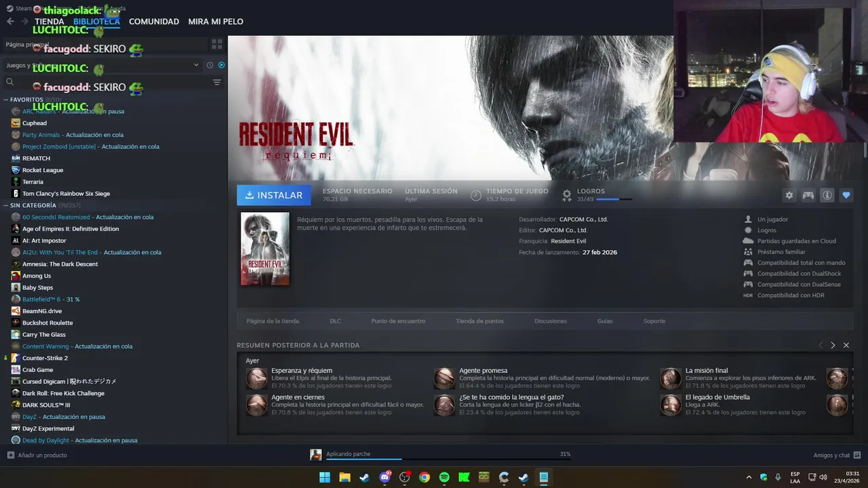This screenshot has width=868, height=488.
Task: Select Buckshot Roulette in library
Action: tap(47, 323)
